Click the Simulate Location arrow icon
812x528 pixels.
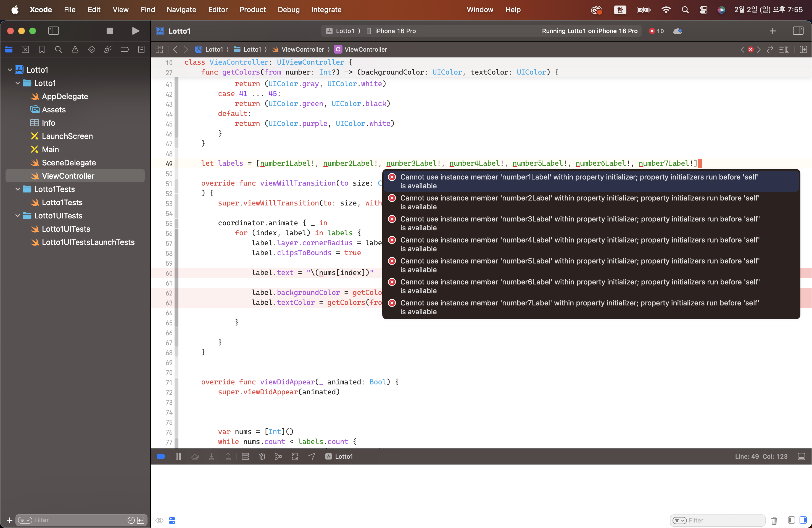(x=312, y=456)
